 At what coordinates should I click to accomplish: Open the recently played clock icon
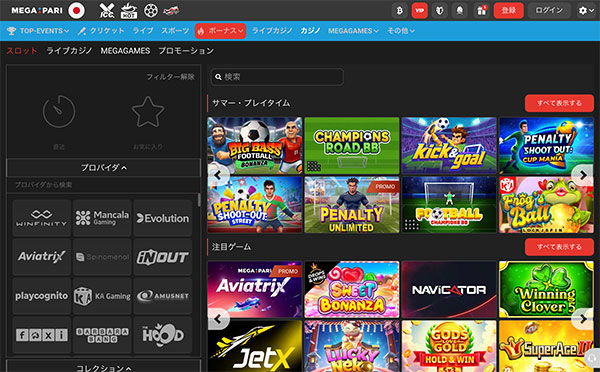(x=59, y=112)
